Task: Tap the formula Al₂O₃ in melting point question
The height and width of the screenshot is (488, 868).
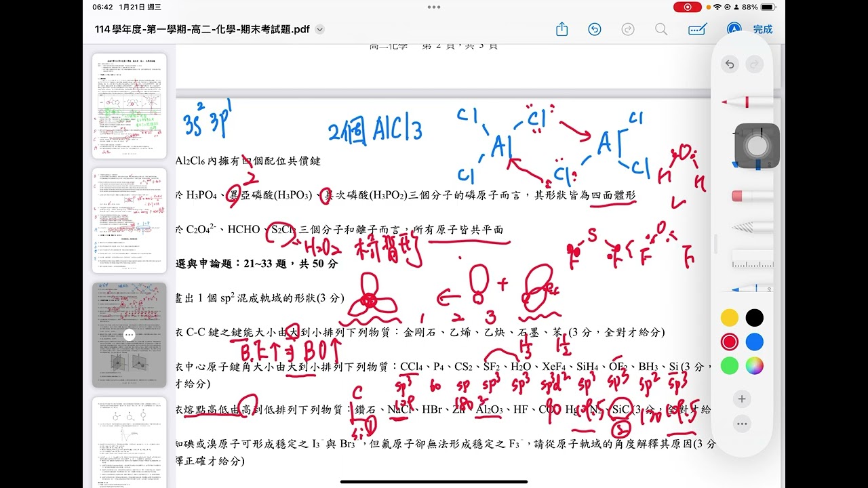Action: point(489,409)
